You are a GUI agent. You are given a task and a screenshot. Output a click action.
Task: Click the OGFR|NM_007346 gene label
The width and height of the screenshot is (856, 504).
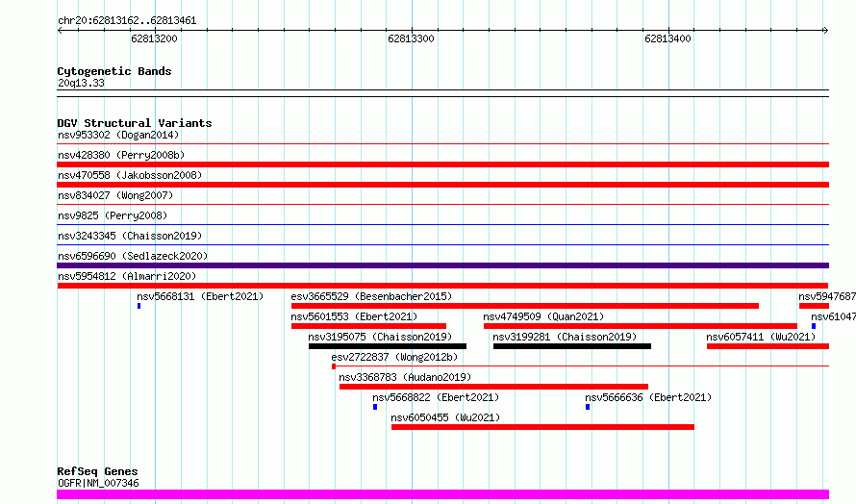[x=98, y=483]
